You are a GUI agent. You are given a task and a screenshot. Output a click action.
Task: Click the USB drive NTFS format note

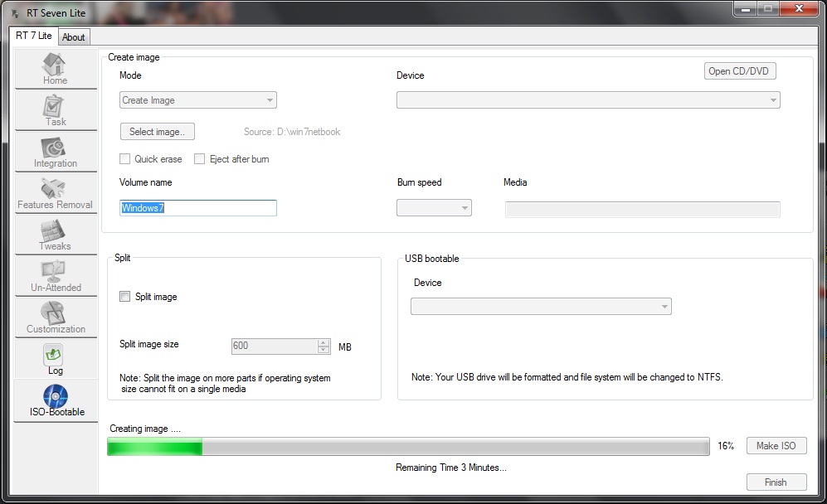tap(567, 377)
